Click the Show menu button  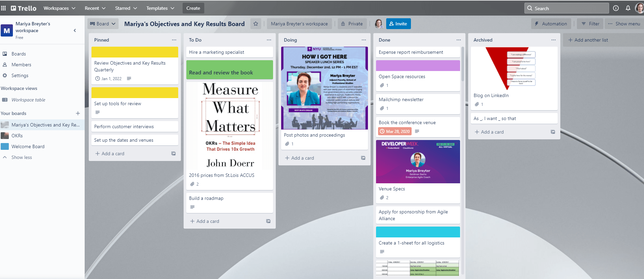tap(624, 24)
